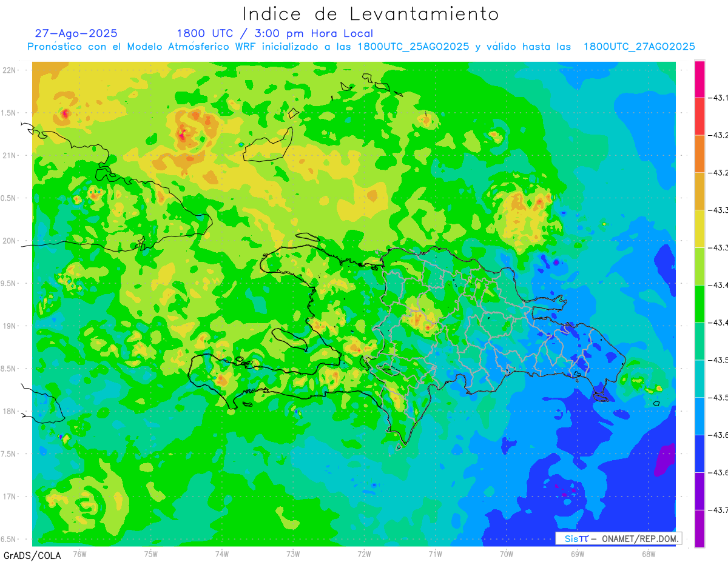
Task: Pick the orange swatch on the color scale
Action: [x=699, y=153]
